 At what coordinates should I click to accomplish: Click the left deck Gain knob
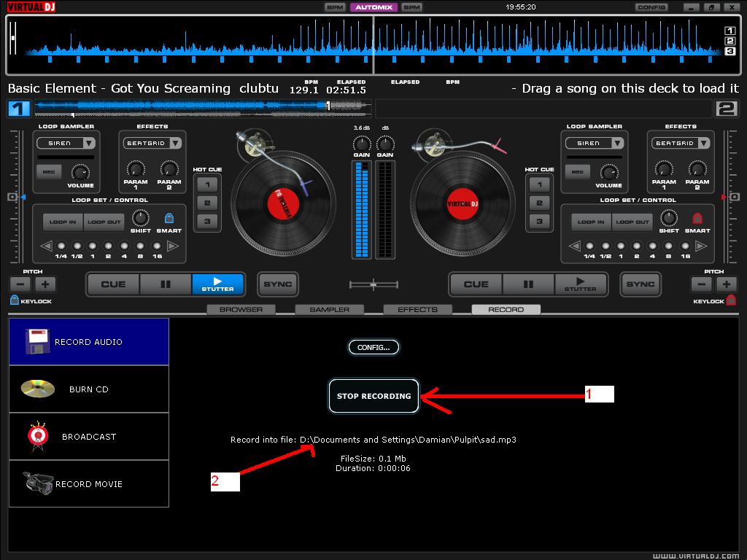[x=362, y=144]
